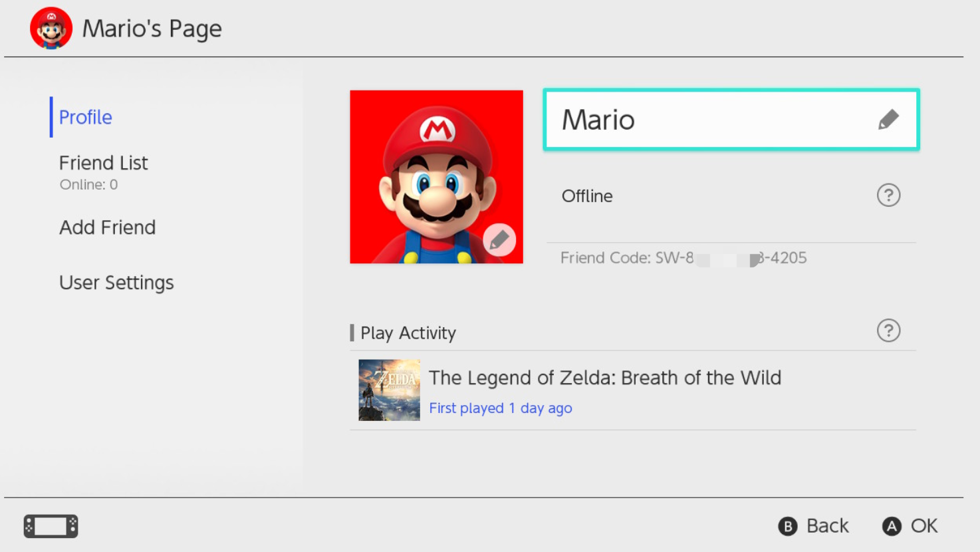Click the "Mario's Page" title text
980x552 pixels.
click(152, 29)
